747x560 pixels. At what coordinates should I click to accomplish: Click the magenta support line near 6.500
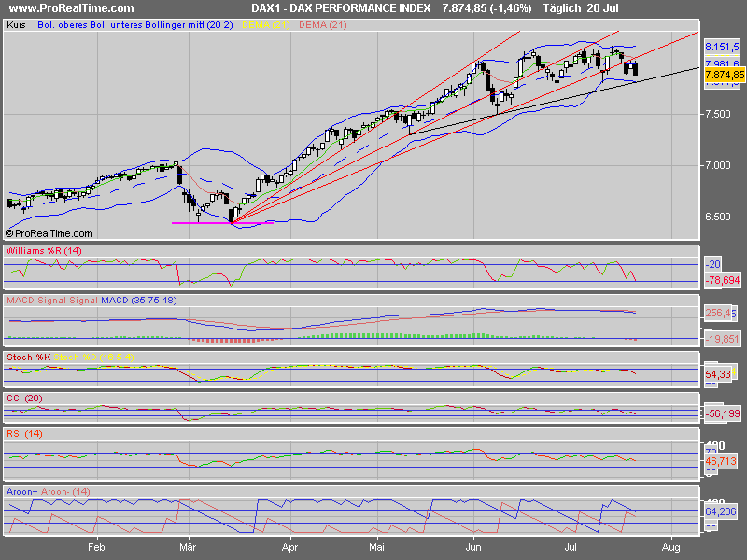222,223
